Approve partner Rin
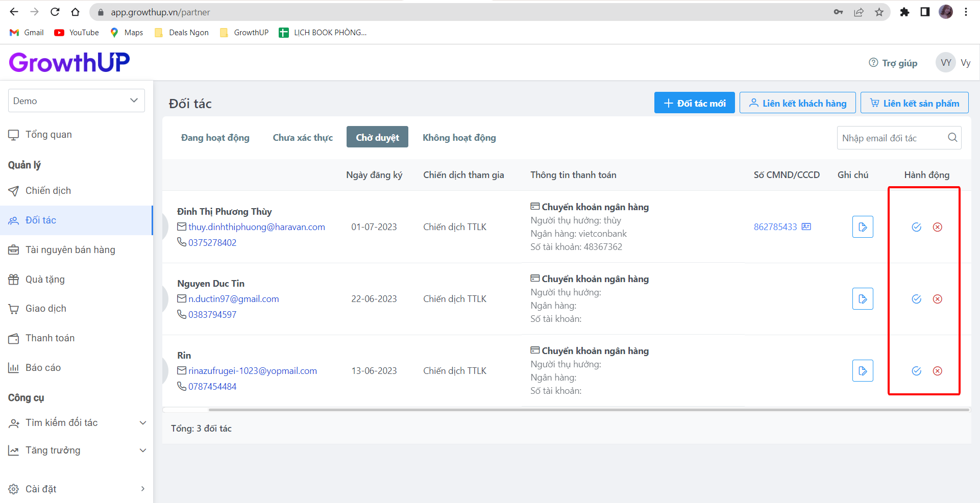The image size is (980, 503). click(916, 371)
